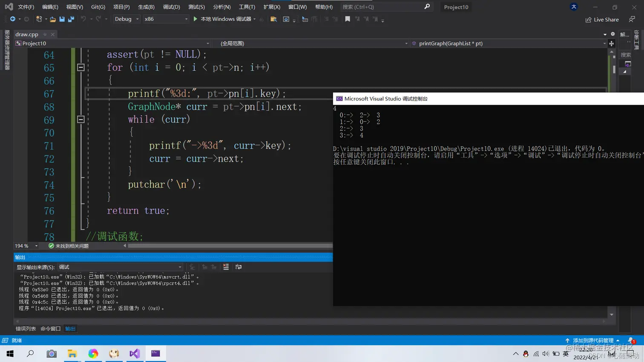Click the clear all output icon

226,267
